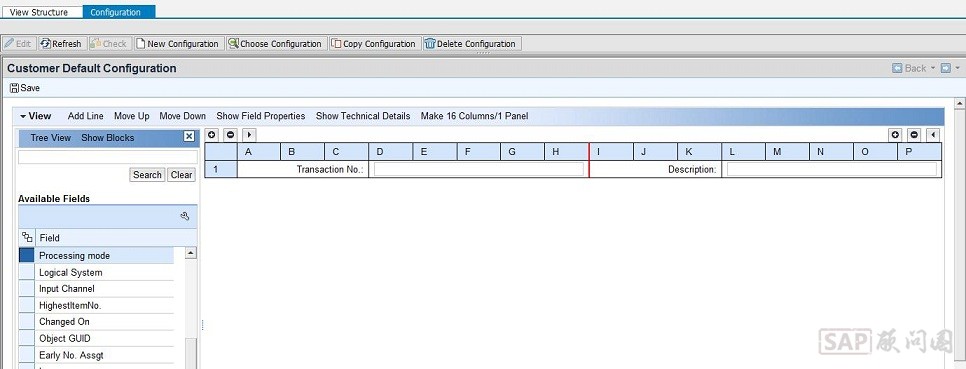Click column header P
This screenshot has height=369, width=966.
(919, 152)
